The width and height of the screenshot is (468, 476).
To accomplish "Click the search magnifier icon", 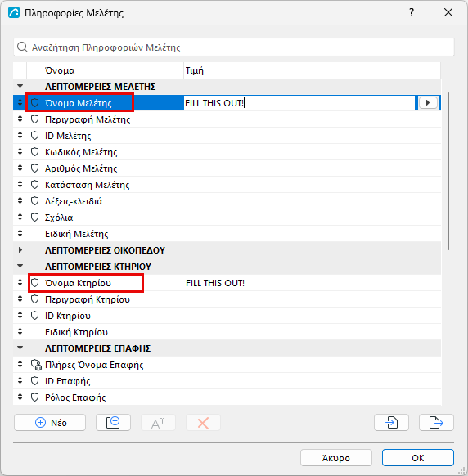I will pos(22,47).
